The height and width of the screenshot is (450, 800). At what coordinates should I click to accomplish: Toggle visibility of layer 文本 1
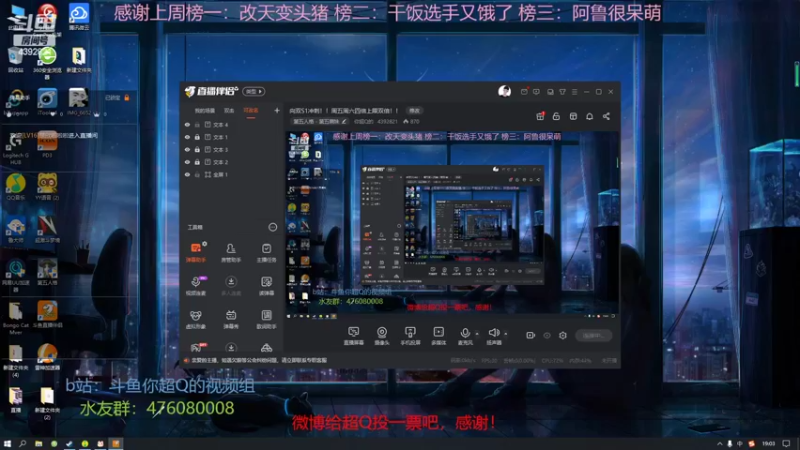[x=187, y=137]
